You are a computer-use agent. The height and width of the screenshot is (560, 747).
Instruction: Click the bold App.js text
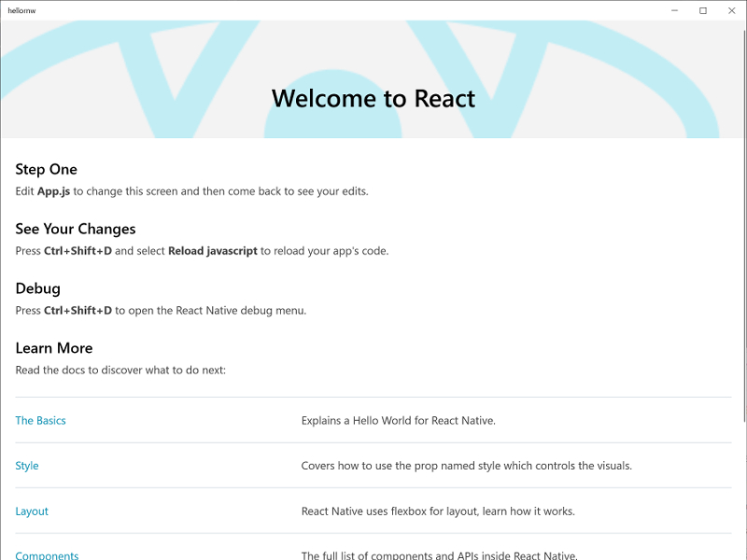point(54,191)
